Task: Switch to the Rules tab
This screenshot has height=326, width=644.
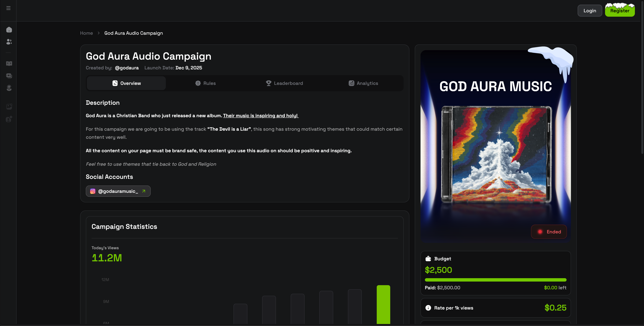Action: coord(205,83)
